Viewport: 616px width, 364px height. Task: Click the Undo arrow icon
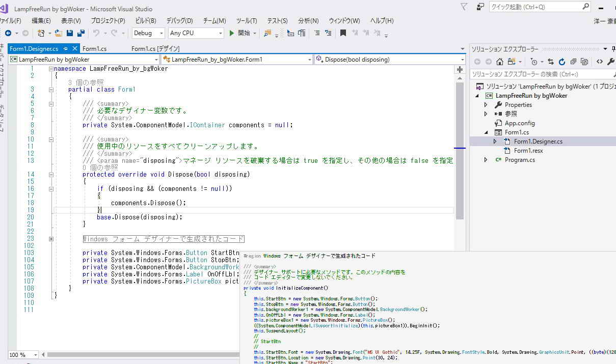tap(96, 33)
